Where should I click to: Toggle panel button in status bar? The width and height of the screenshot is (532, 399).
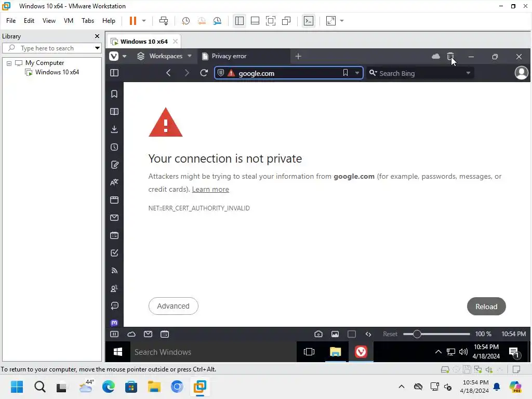114,334
